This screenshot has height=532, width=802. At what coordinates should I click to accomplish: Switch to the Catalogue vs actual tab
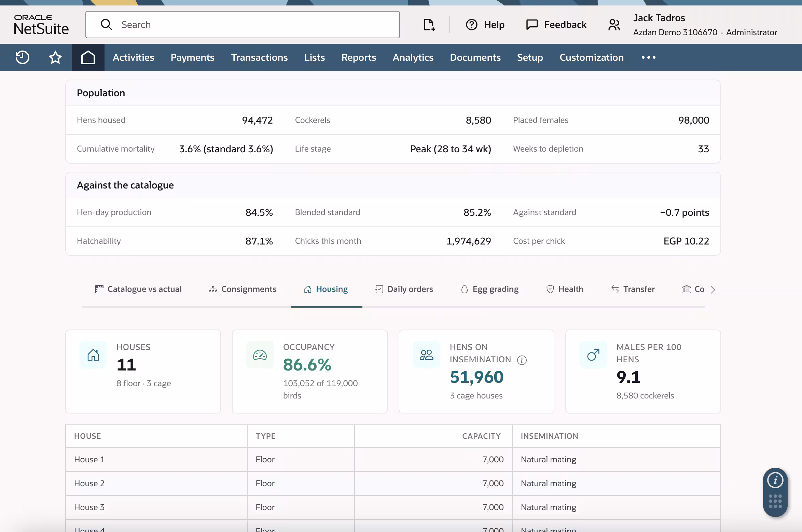(138, 289)
